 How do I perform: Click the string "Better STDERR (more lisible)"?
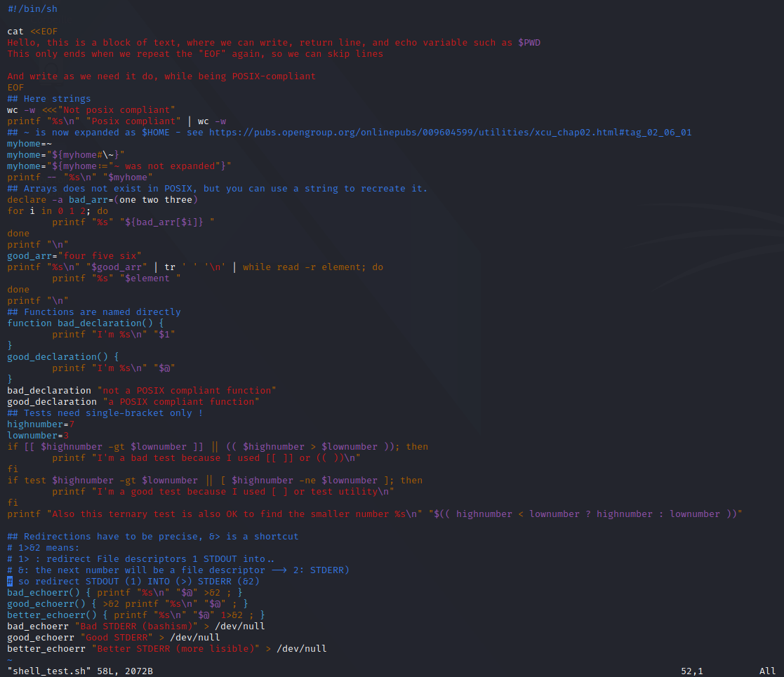pos(175,650)
